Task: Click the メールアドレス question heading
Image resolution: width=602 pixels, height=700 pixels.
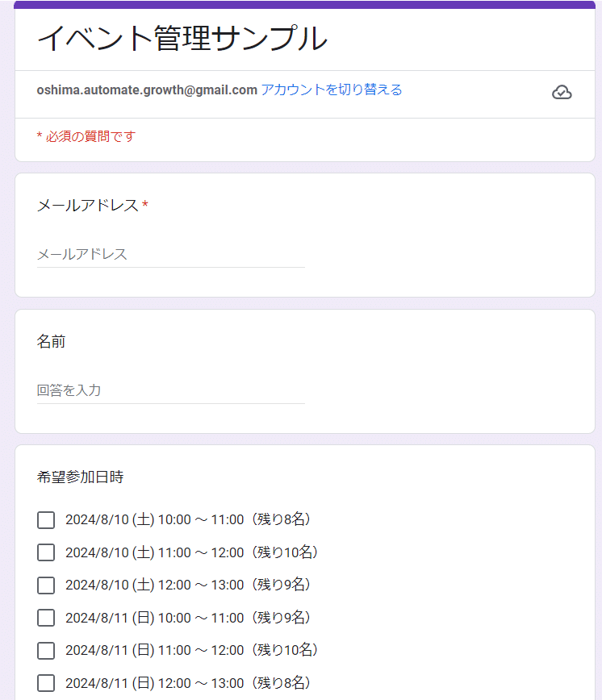Action: (x=88, y=206)
